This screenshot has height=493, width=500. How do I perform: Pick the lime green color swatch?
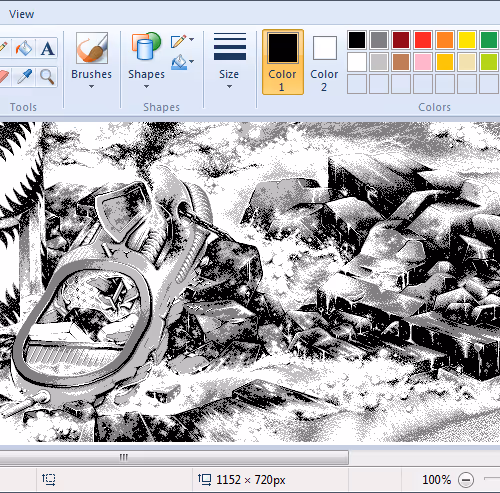[x=489, y=62]
